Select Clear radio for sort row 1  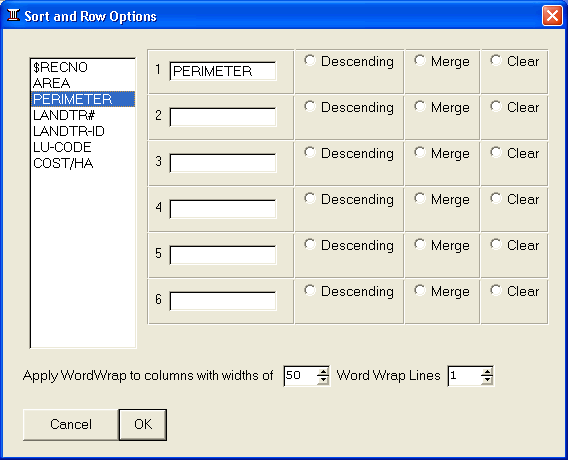coord(496,60)
